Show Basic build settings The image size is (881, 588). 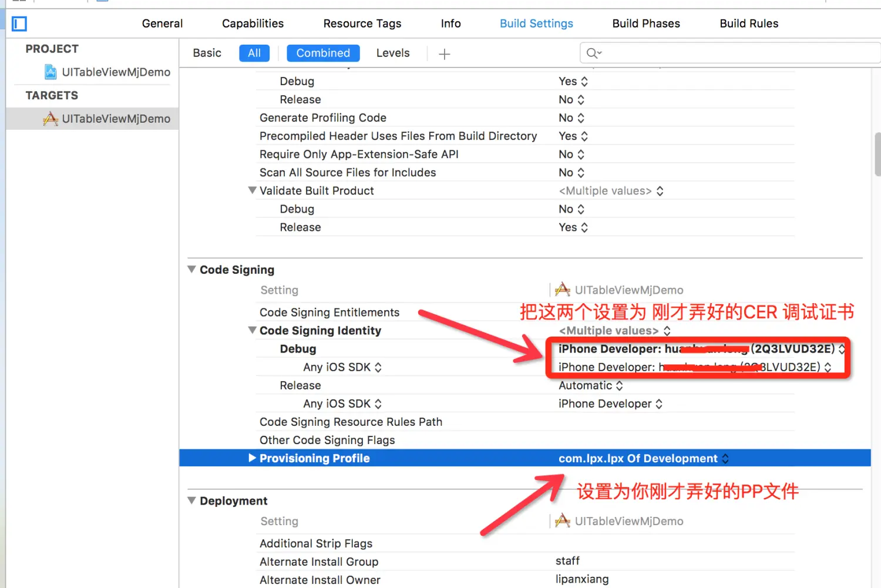207,53
